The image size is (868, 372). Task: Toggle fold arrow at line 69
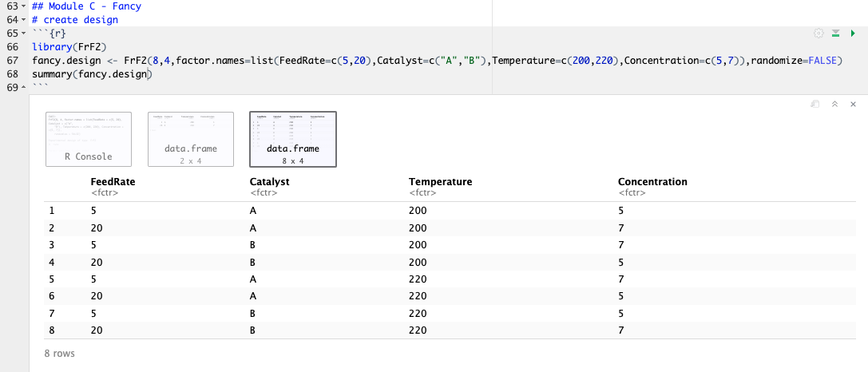(22, 87)
